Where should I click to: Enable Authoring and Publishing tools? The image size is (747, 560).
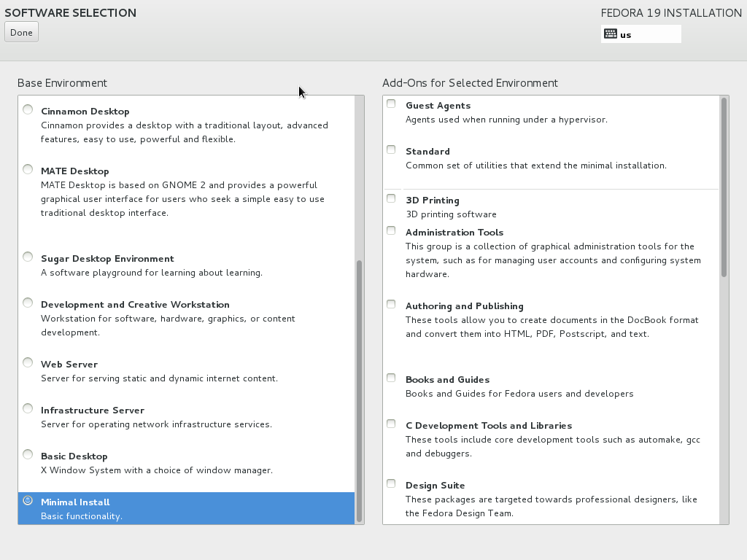[x=390, y=303]
